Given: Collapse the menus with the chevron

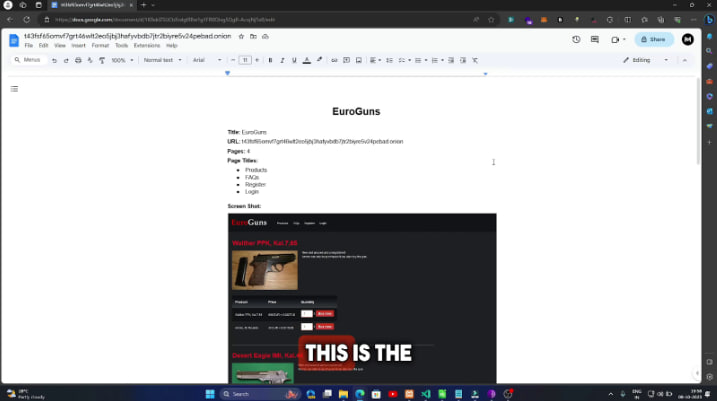Looking at the screenshot, I should [685, 60].
